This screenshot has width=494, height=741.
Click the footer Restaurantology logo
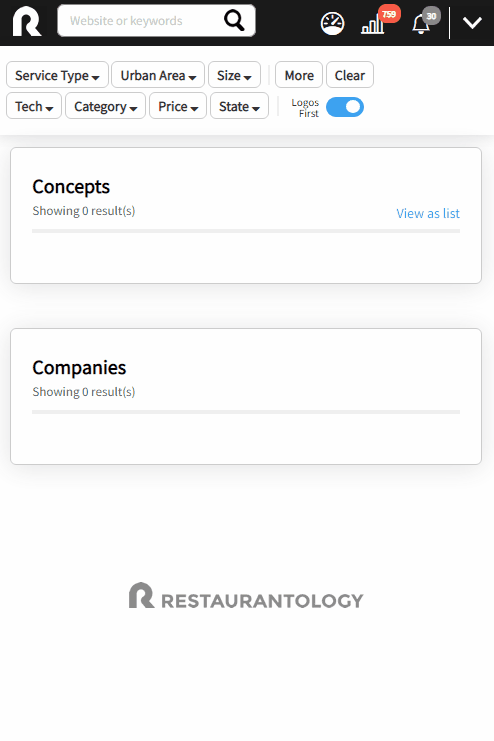coord(246,596)
